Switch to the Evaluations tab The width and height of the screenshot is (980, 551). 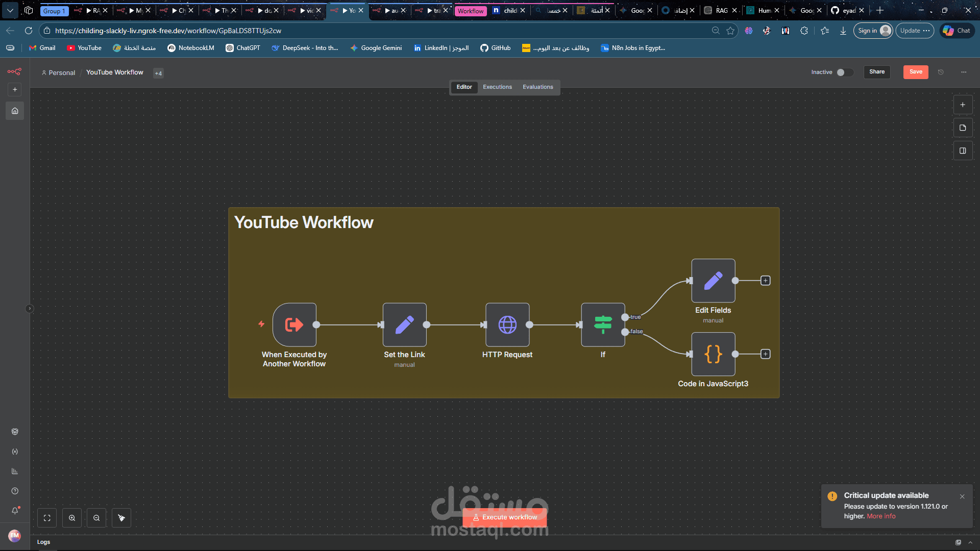click(x=537, y=87)
